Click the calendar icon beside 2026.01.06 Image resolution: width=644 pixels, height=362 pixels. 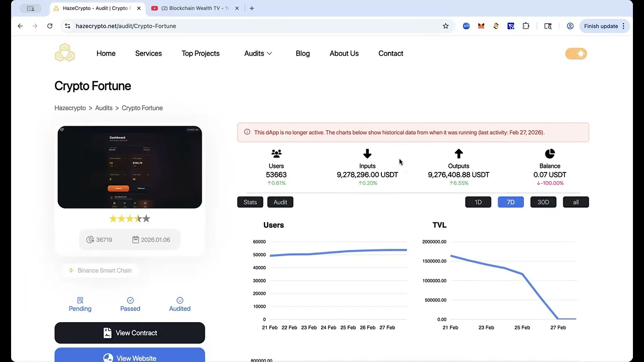pyautogui.click(x=135, y=240)
